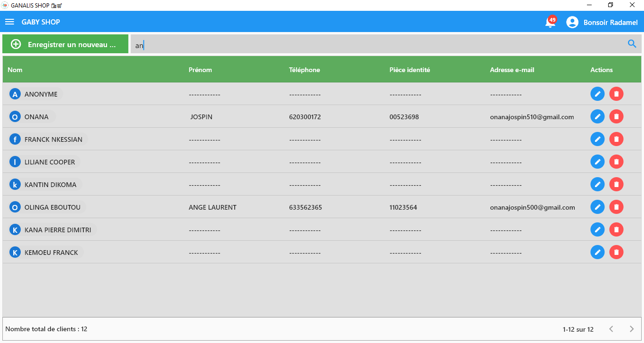Edit the ONANA client row
Screen dimensions: 644x343
pos(597,116)
